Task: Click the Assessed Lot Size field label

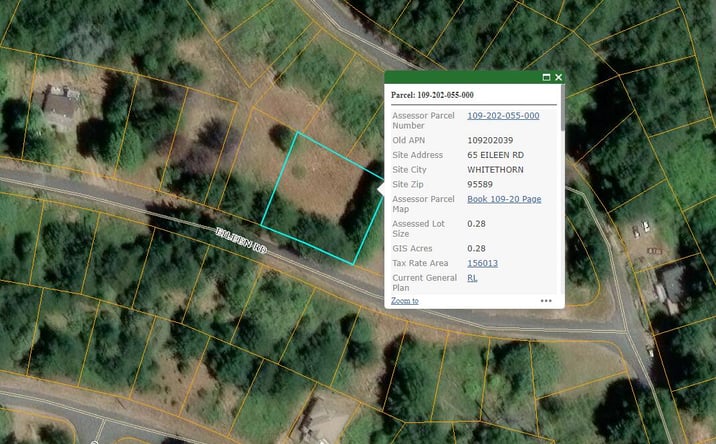Action: tap(418, 228)
